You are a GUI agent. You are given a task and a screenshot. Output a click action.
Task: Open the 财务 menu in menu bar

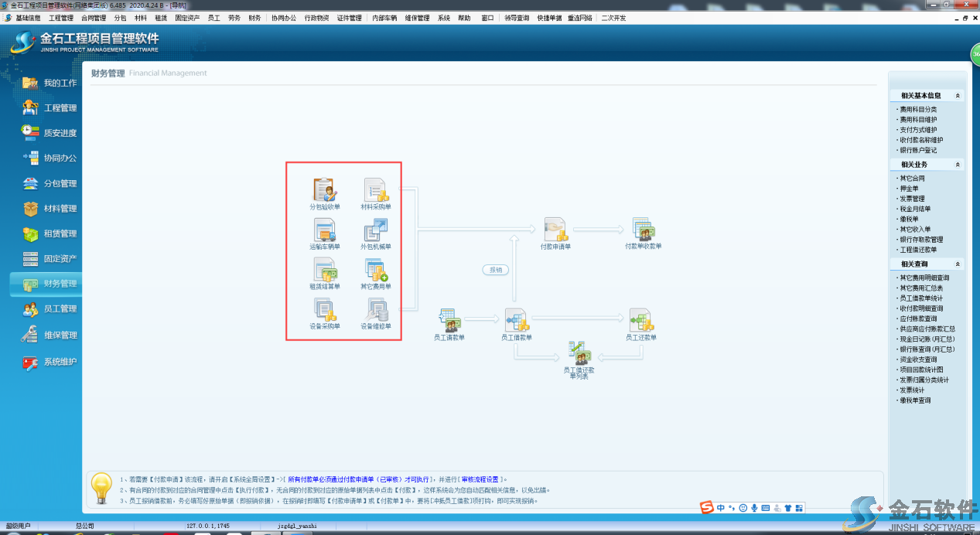254,18
